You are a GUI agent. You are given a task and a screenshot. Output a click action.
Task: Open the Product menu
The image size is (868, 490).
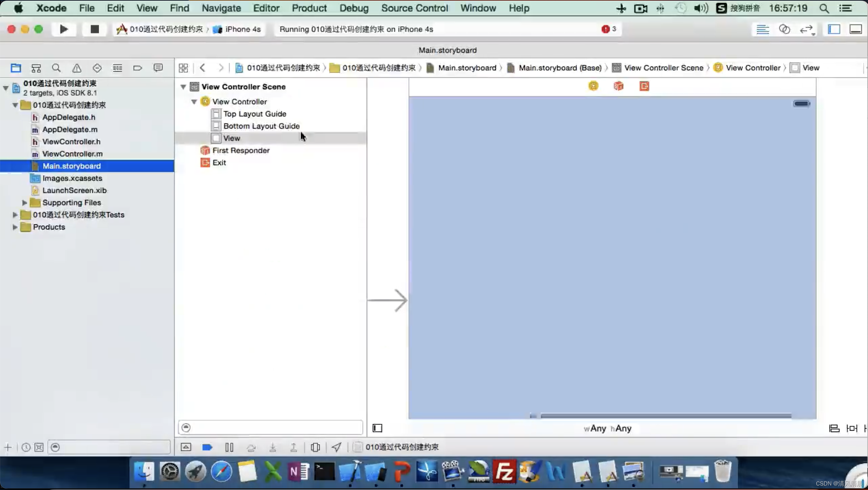(x=309, y=8)
